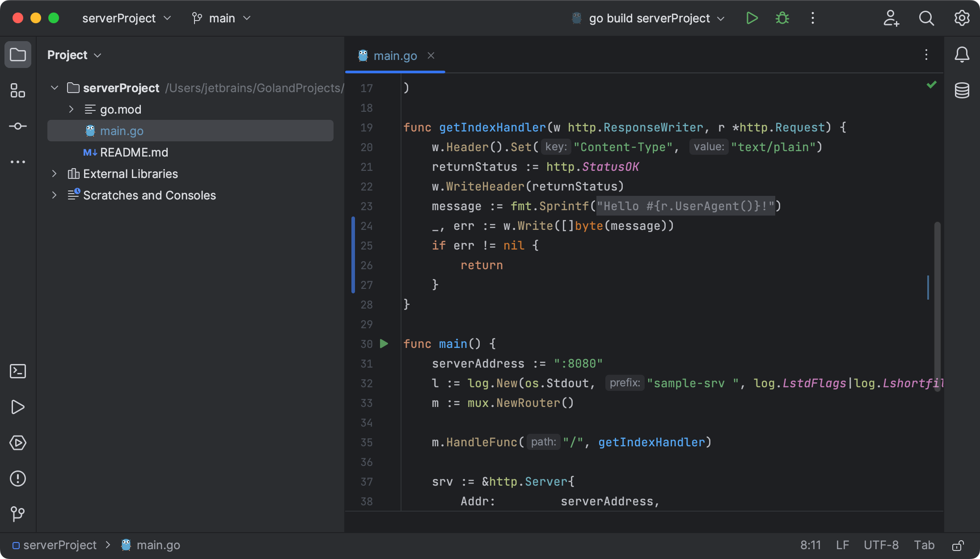Click the serverProject breadcrumb in status bar
This screenshot has height=559, width=980.
tap(60, 545)
